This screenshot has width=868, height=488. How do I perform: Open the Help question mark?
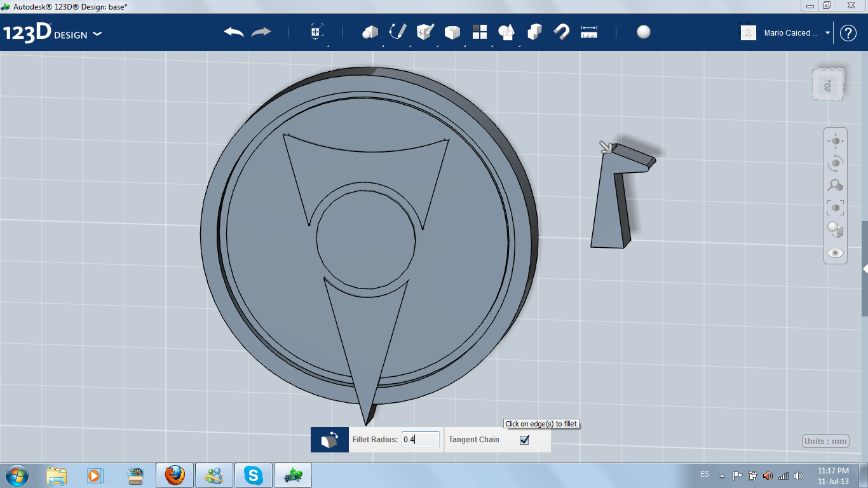(848, 33)
